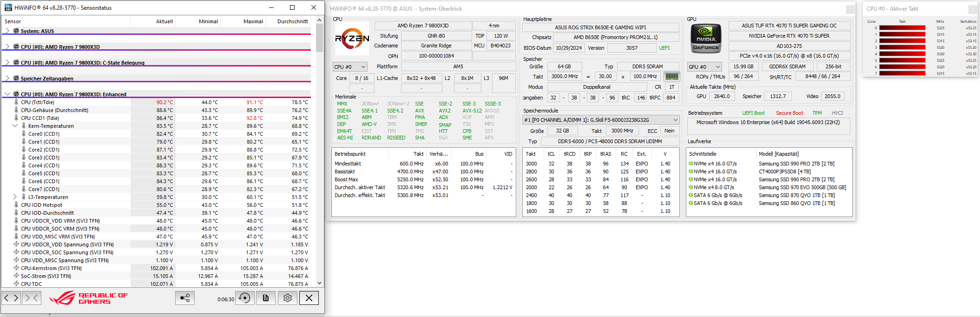
Task: Click the logging document icon button
Action: [266, 298]
